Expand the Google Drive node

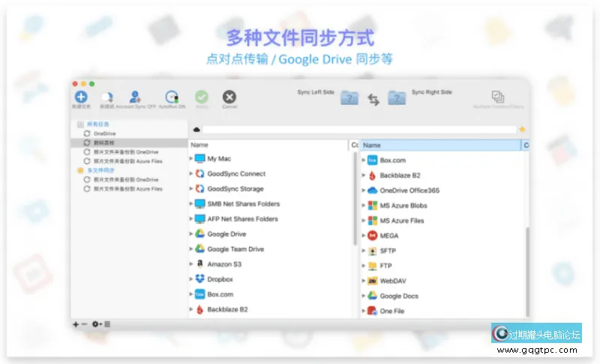pyautogui.click(x=191, y=234)
